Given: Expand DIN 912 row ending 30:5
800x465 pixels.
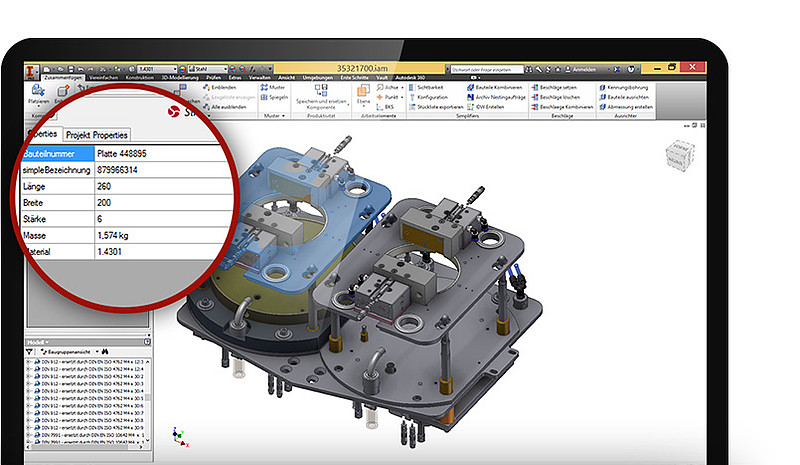Looking at the screenshot, I should [x=29, y=398].
